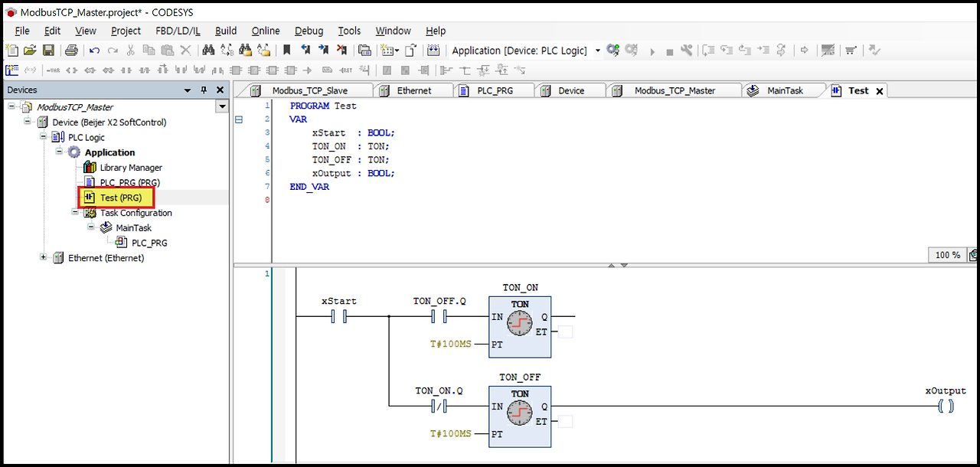
Task: Click the Build toolbar icon
Action: point(687,50)
